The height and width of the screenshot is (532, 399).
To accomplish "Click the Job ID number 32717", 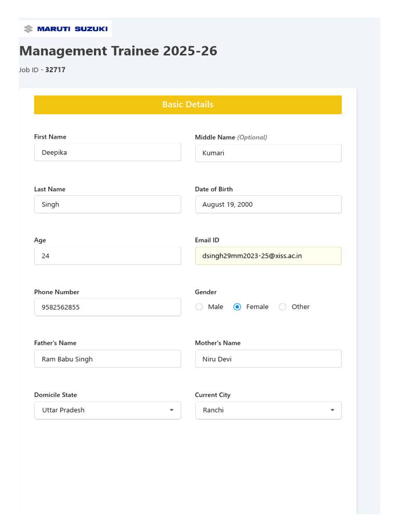I will pos(56,70).
